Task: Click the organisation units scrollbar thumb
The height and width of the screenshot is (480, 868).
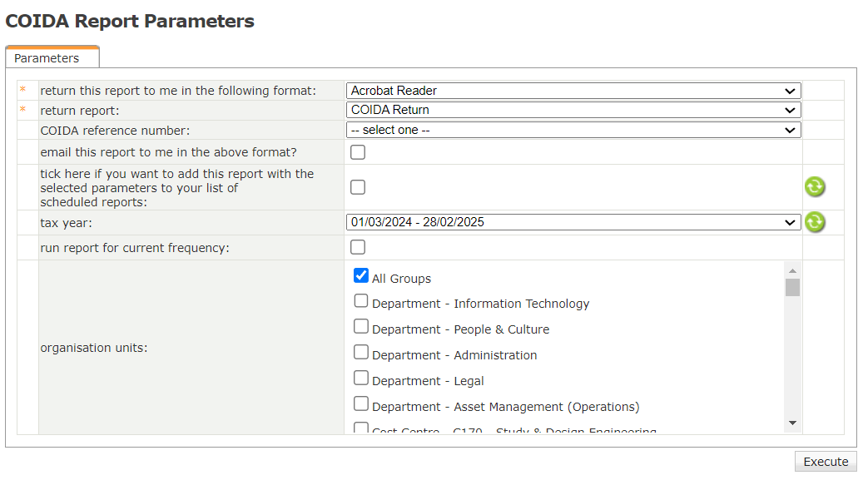Action: 793,288
